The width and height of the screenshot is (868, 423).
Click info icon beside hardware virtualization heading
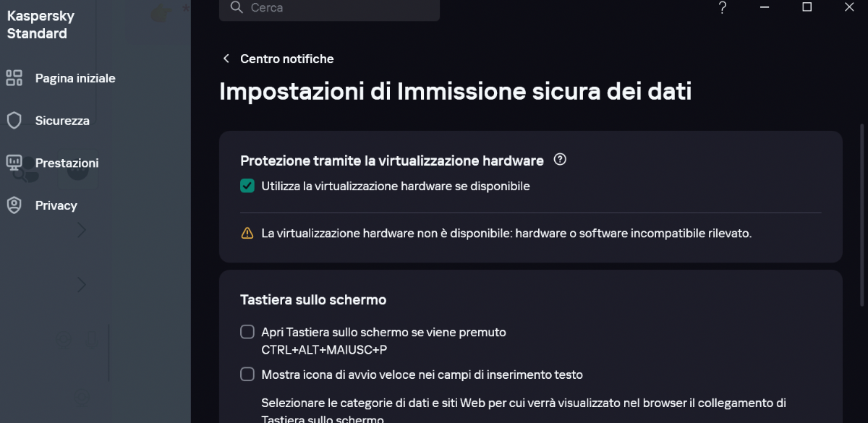click(x=559, y=160)
